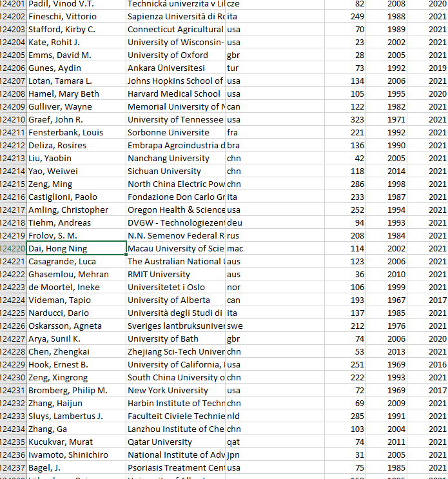Select the cell 'Sichuan University'

pos(175,171)
